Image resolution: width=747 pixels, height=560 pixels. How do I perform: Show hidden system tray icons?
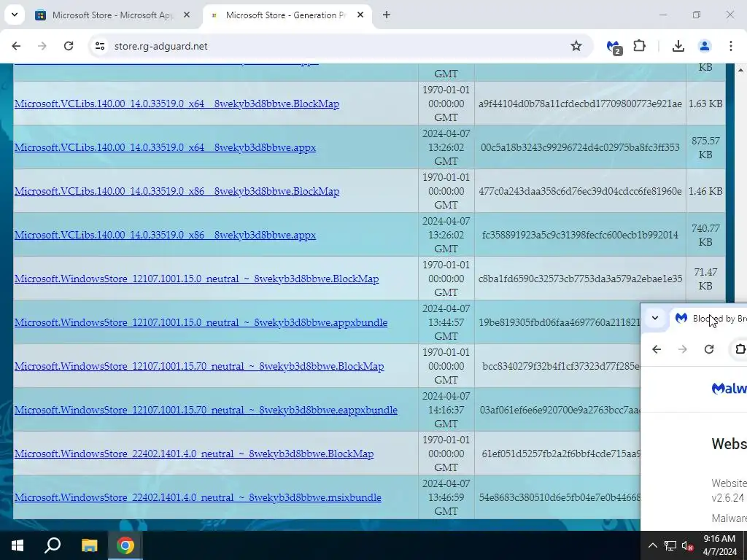pos(653,545)
